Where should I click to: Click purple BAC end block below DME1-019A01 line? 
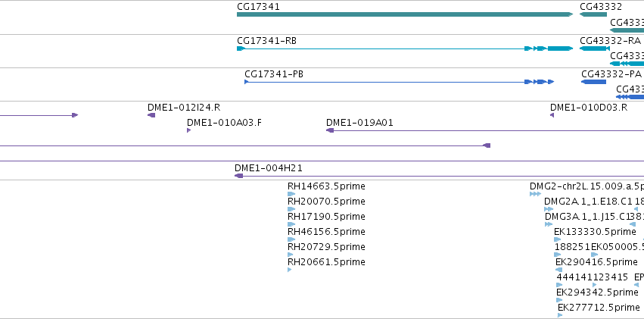(487, 145)
